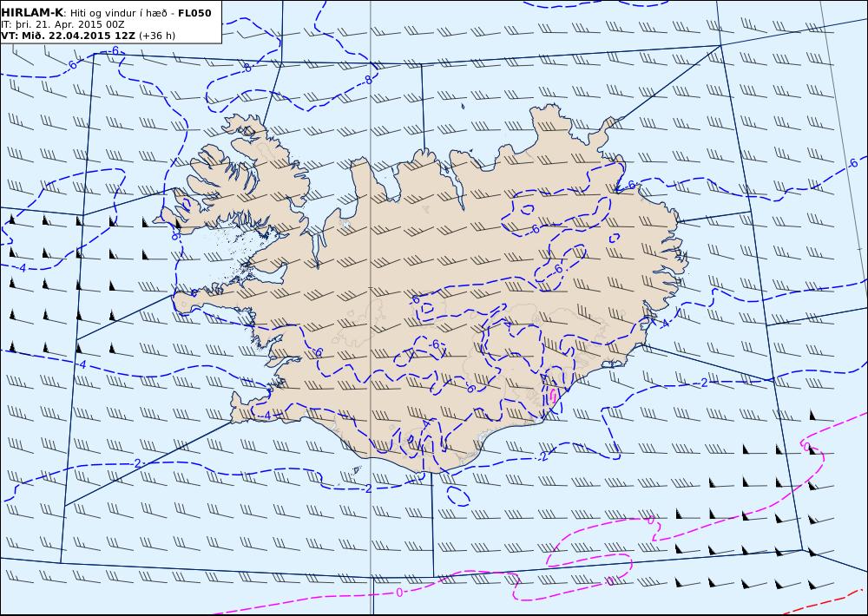Click the small closed blue contour oval over the sea south of Iceland
Screen dimensions: 868x616
[x=457, y=495]
